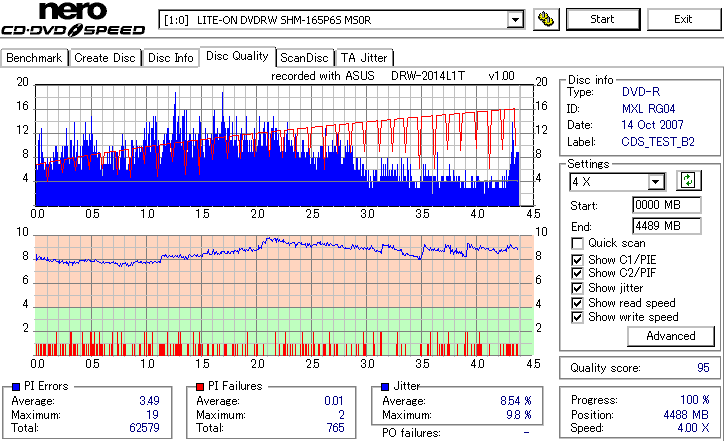The image size is (724, 441).
Task: Open the TA Jitter tab
Action: point(364,58)
